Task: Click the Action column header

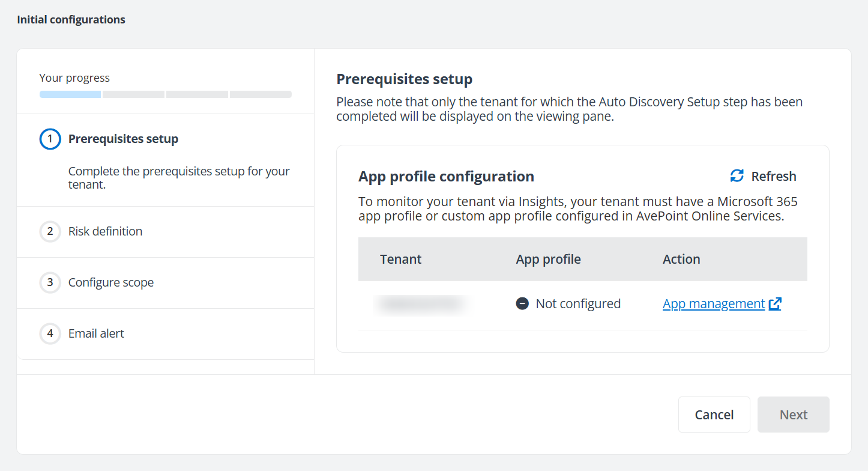Action: pyautogui.click(x=681, y=259)
